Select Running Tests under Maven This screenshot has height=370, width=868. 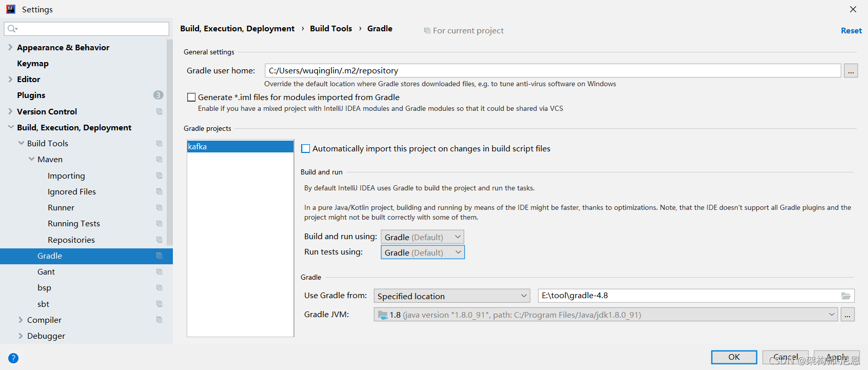pos(74,223)
